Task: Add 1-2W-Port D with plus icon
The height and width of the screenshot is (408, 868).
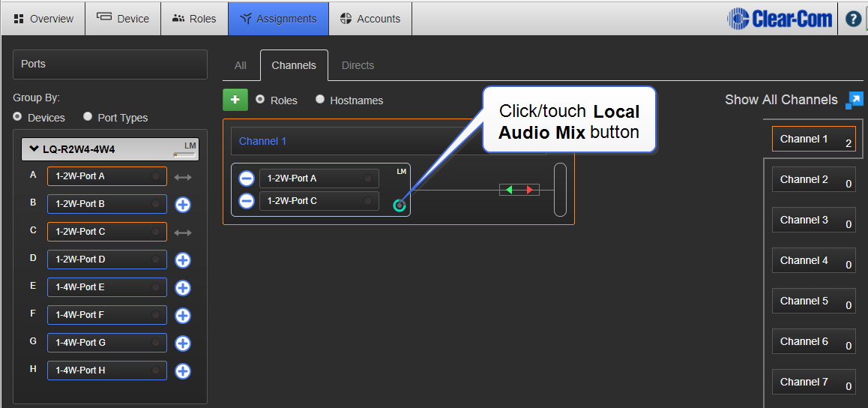Action: point(183,259)
